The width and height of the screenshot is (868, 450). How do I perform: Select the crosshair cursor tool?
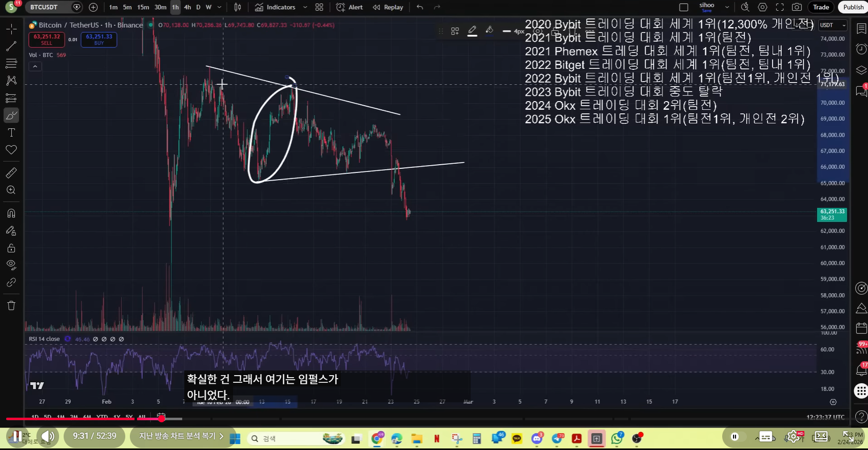coord(11,29)
